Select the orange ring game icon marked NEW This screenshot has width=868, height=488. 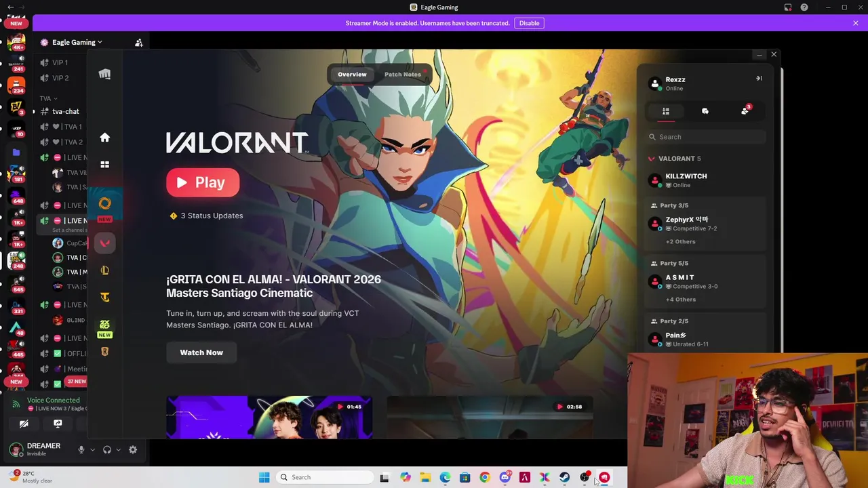coord(104,203)
